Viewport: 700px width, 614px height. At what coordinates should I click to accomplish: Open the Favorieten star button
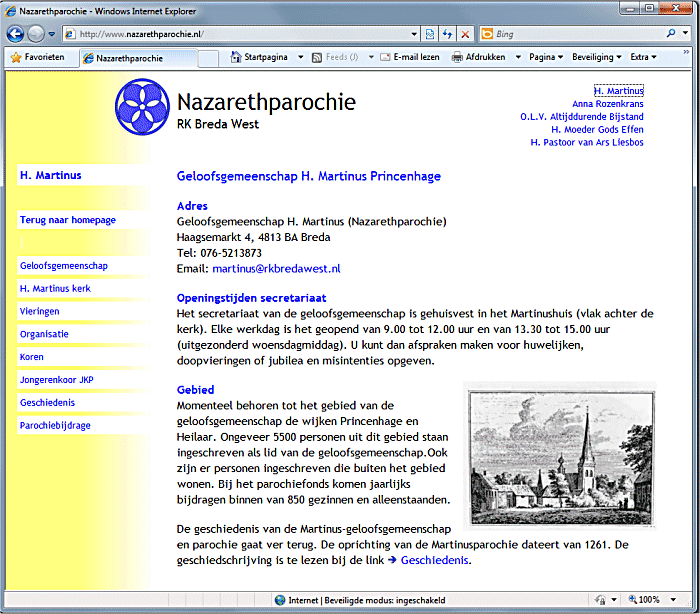pos(38,57)
